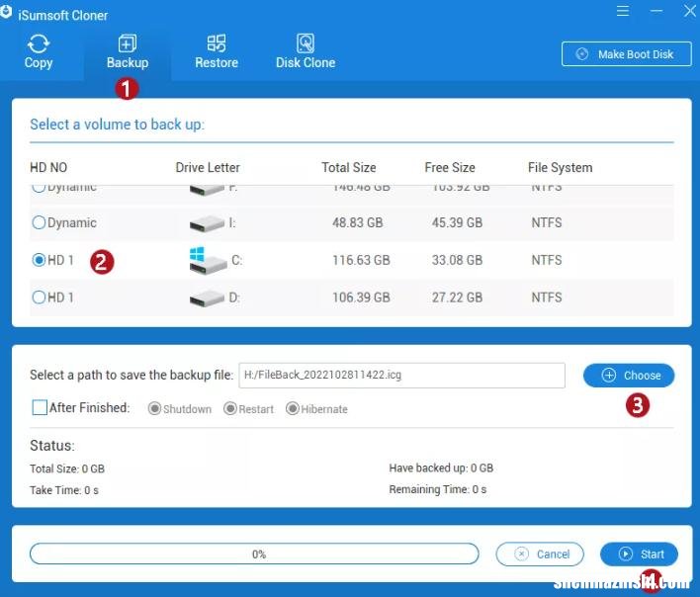Click the Windows system drive C: icon
The height and width of the screenshot is (597, 700).
tap(208, 261)
